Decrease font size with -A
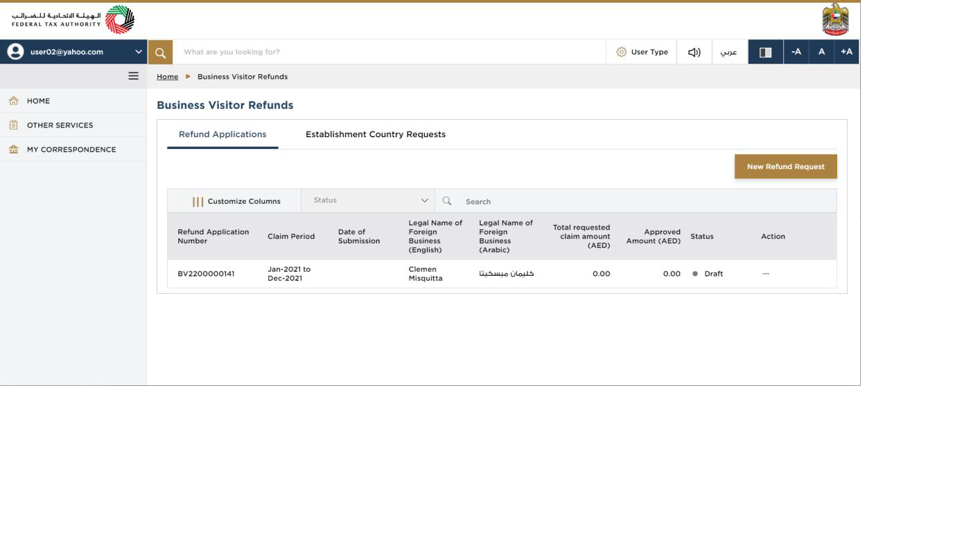980x555 pixels. tap(796, 52)
